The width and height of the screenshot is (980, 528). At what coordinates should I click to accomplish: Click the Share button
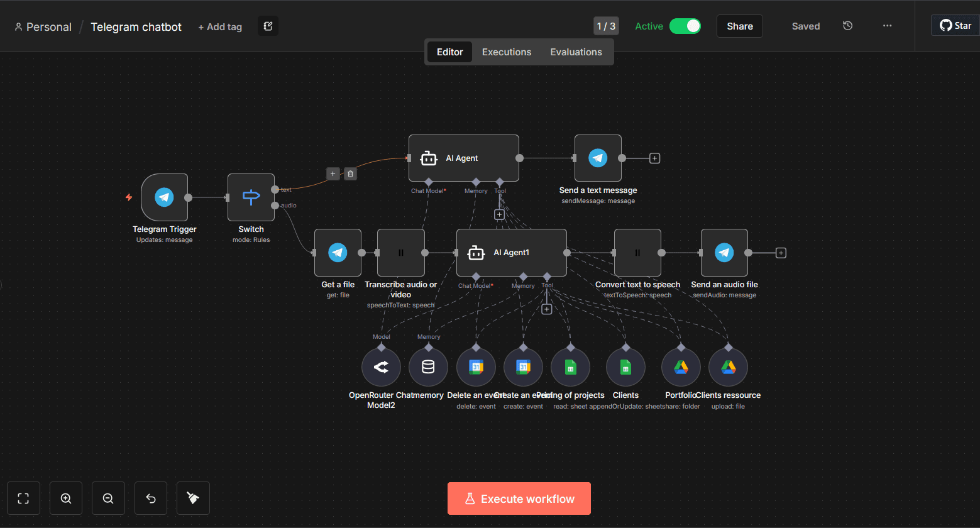[x=739, y=26]
